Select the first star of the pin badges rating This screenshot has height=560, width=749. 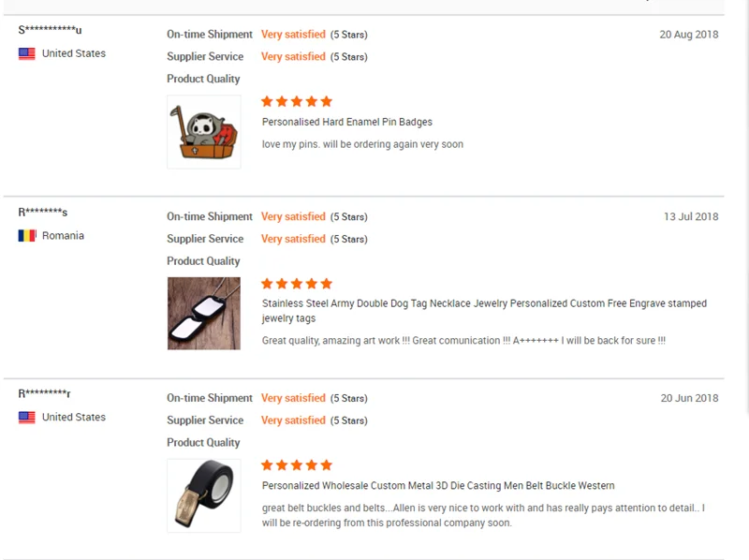pyautogui.click(x=269, y=101)
